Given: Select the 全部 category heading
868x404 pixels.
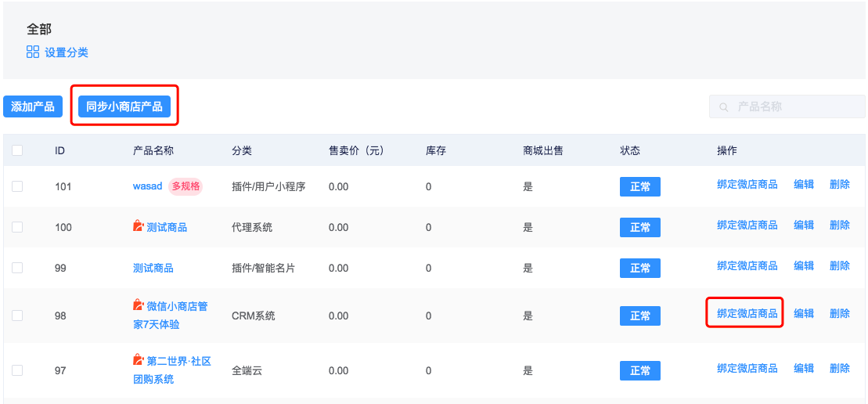Looking at the screenshot, I should 39,29.
